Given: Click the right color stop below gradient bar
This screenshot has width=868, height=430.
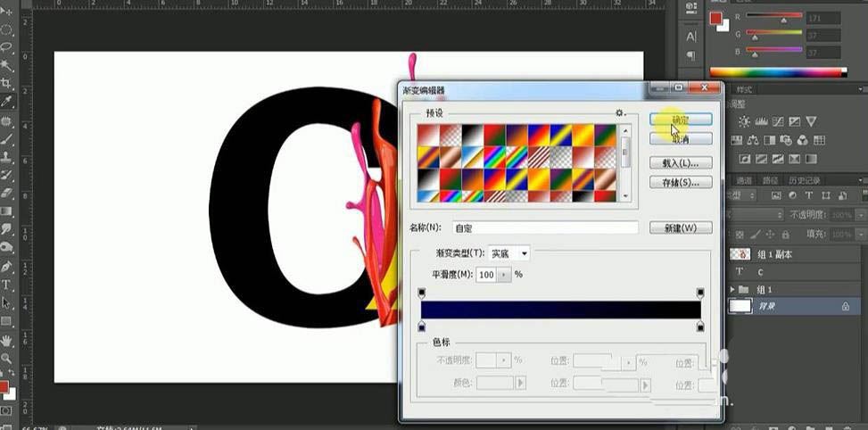Looking at the screenshot, I should pos(699,326).
